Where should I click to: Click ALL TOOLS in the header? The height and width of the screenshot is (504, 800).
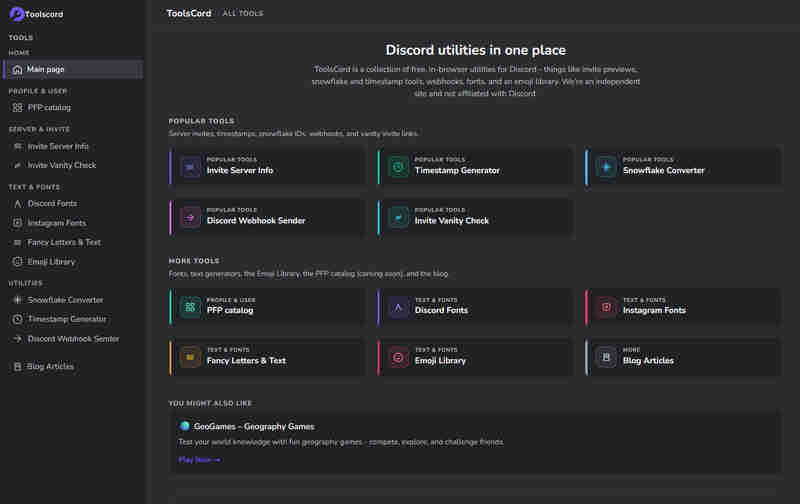(243, 13)
